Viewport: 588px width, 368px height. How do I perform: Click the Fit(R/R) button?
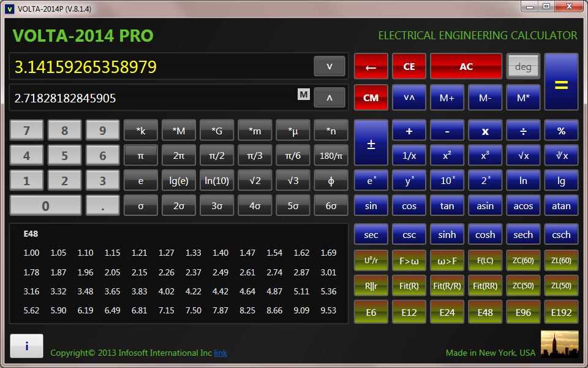(447, 285)
